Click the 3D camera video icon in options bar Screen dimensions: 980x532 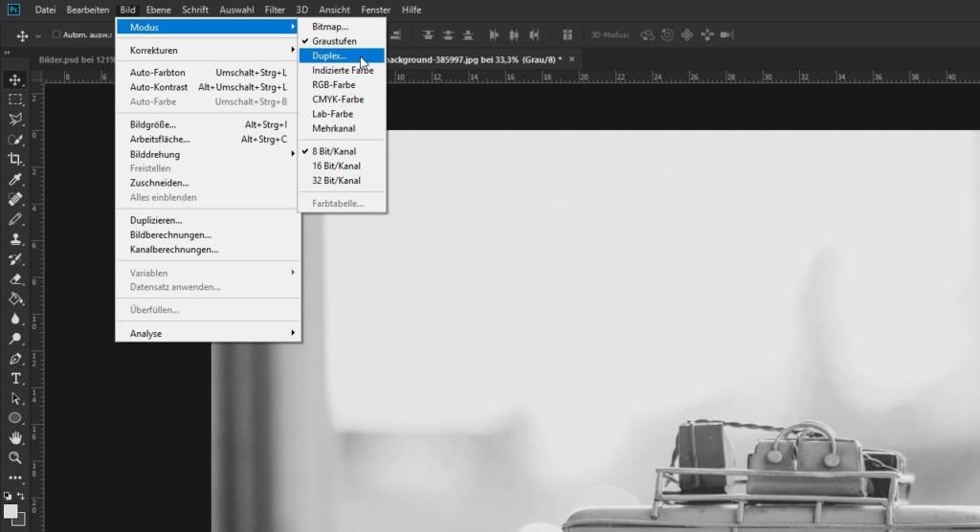(x=726, y=35)
